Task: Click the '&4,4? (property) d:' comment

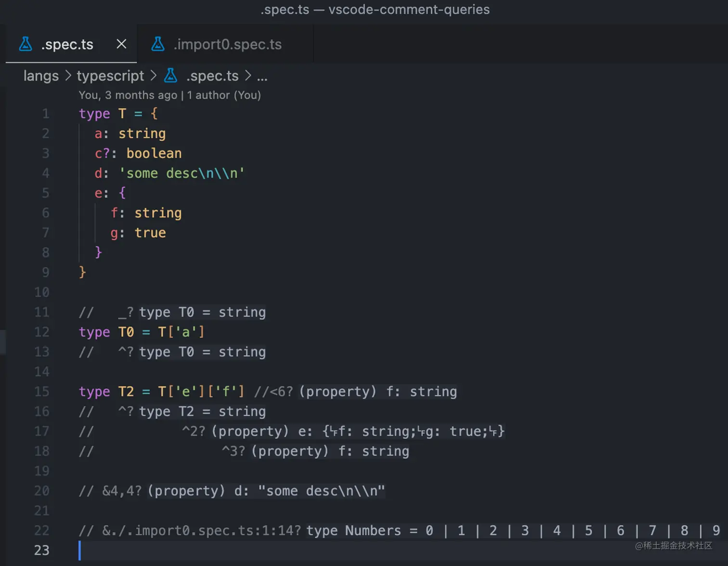Action: click(232, 491)
